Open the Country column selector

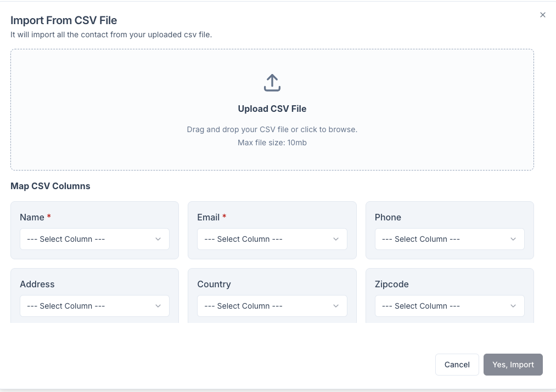(x=272, y=306)
